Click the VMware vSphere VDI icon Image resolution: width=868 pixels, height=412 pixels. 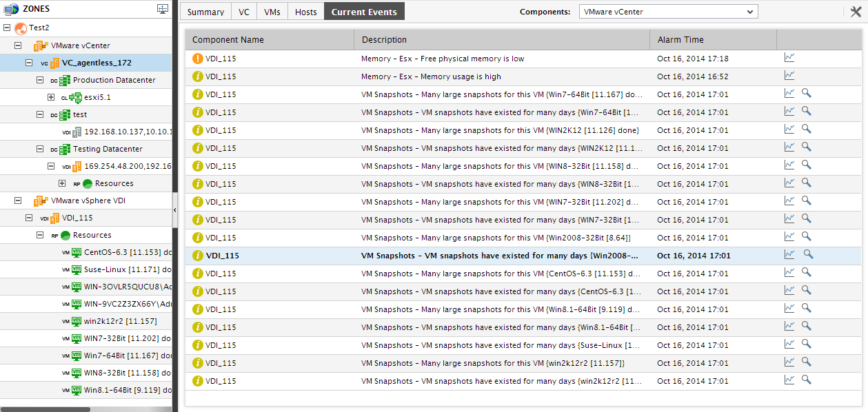click(41, 200)
